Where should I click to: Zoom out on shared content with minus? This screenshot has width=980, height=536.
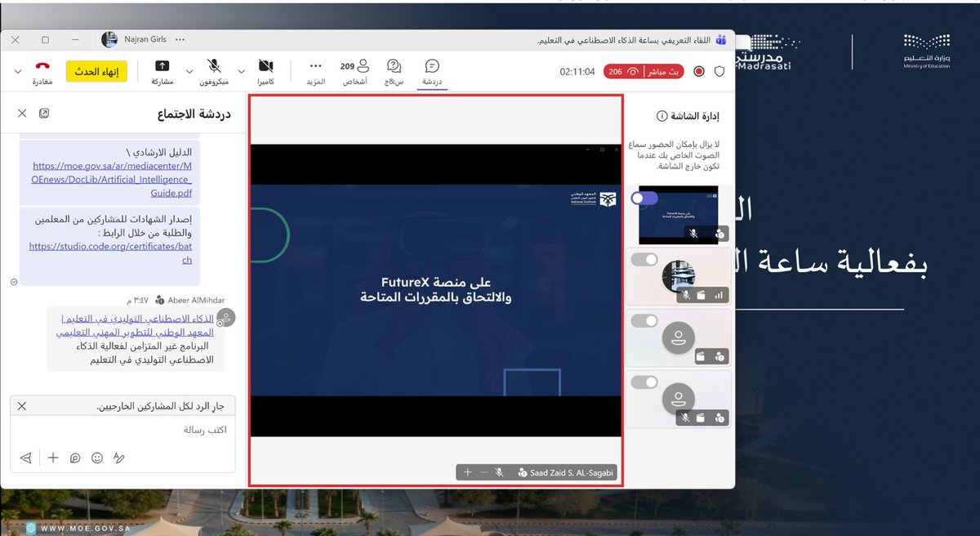[483, 472]
